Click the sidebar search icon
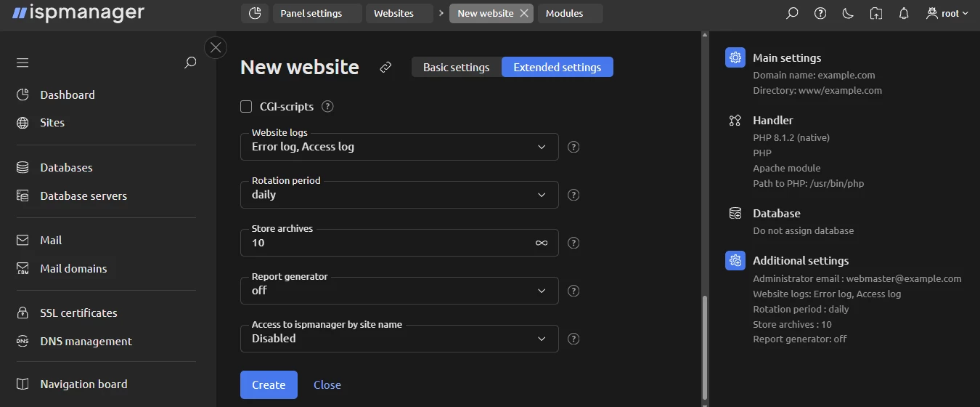Screen dimensions: 980x407 point(190,63)
